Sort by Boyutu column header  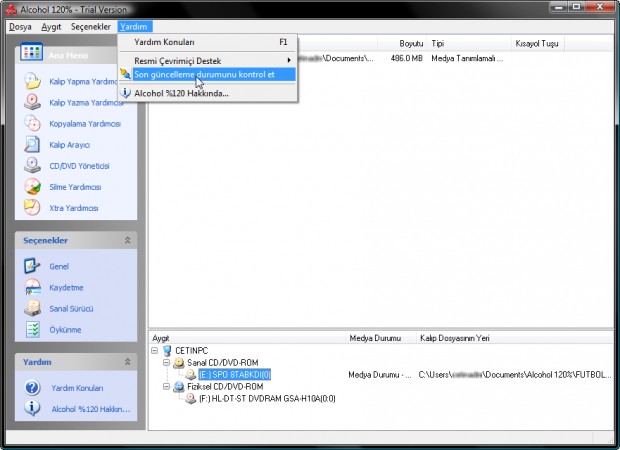tap(402, 43)
